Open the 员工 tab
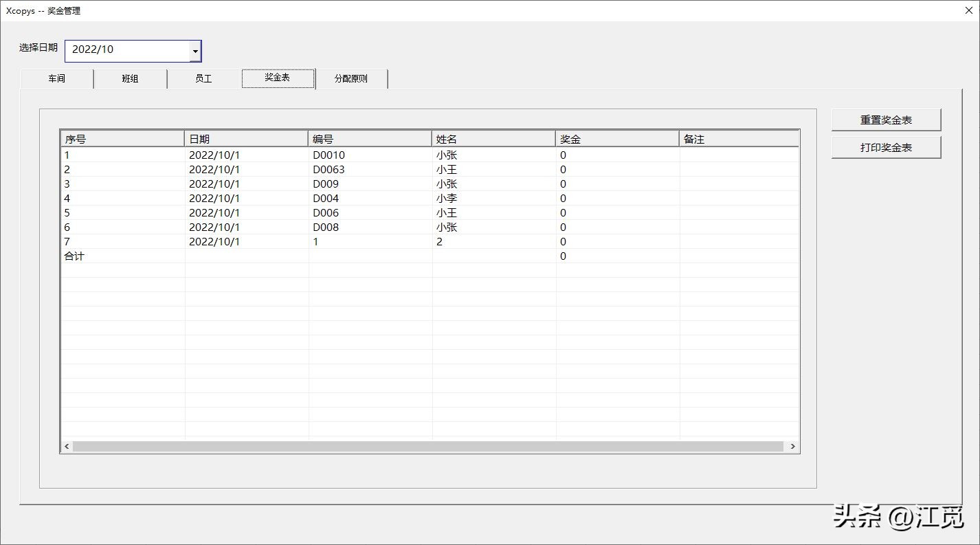The image size is (980, 545). pyautogui.click(x=203, y=78)
